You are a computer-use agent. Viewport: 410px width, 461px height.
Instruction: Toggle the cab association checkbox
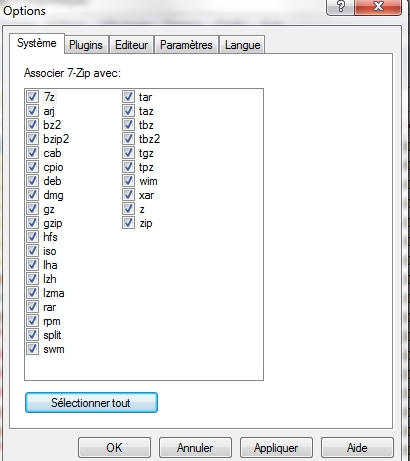32,153
